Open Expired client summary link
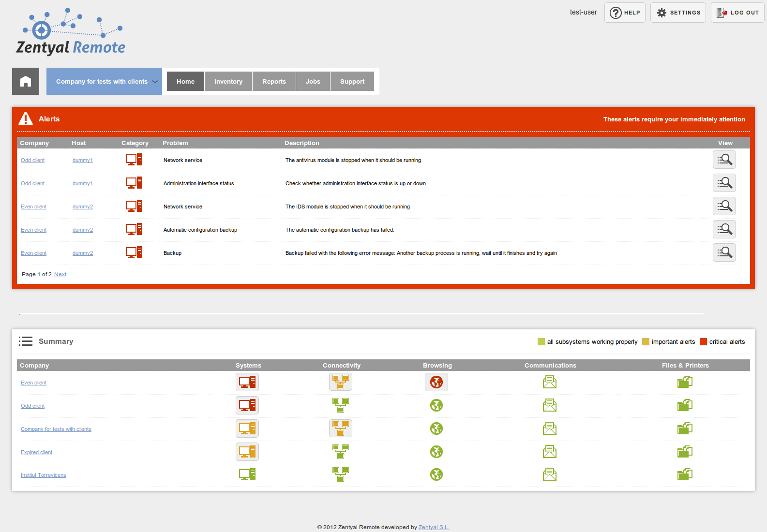This screenshot has height=532, width=767. coord(36,452)
